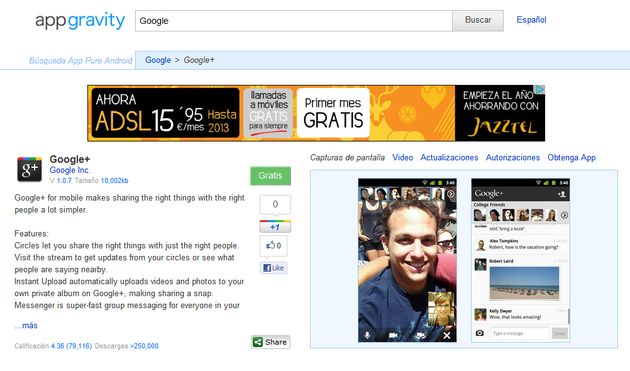Open the video chat screenshot thumbnail

(407, 260)
